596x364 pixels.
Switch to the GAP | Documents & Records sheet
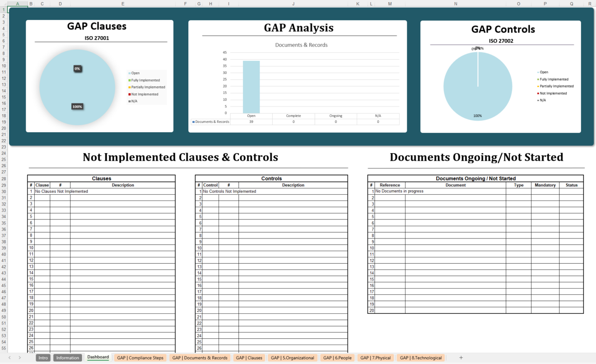click(200, 357)
